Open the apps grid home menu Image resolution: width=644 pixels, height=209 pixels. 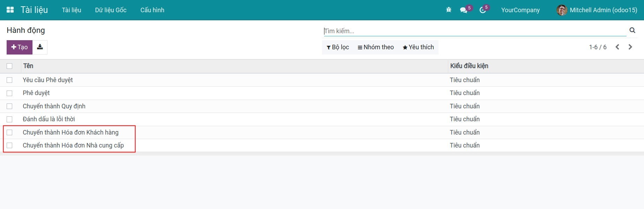pyautogui.click(x=10, y=10)
